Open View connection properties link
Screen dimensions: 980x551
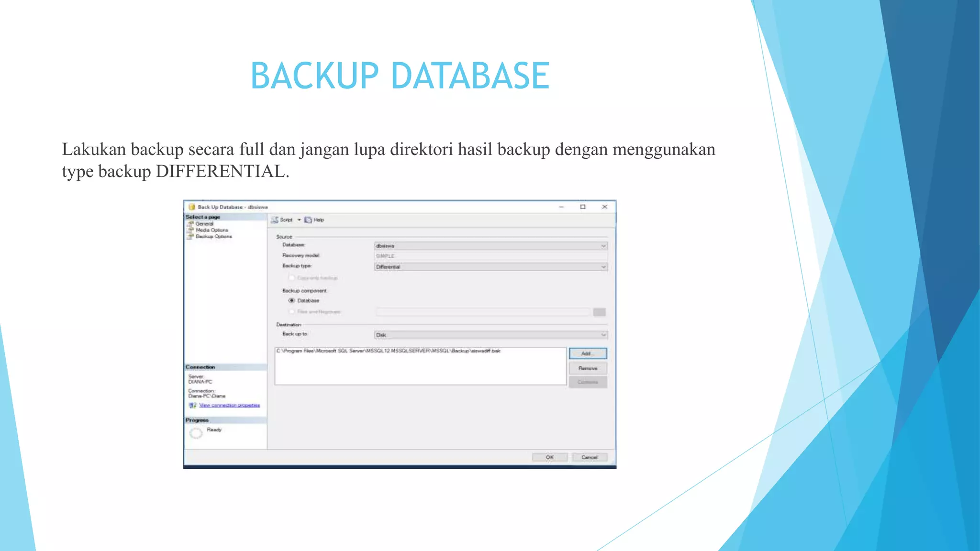[229, 405]
